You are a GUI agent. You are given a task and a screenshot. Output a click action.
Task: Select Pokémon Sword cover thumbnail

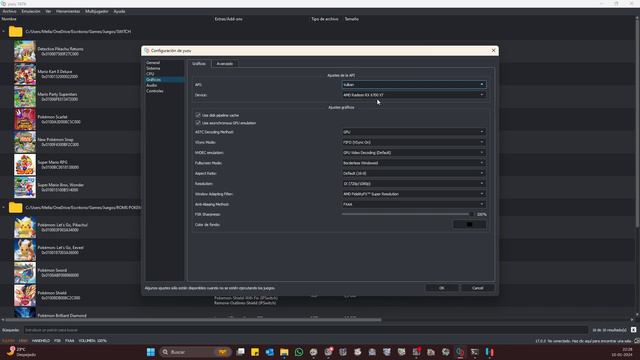(25, 273)
